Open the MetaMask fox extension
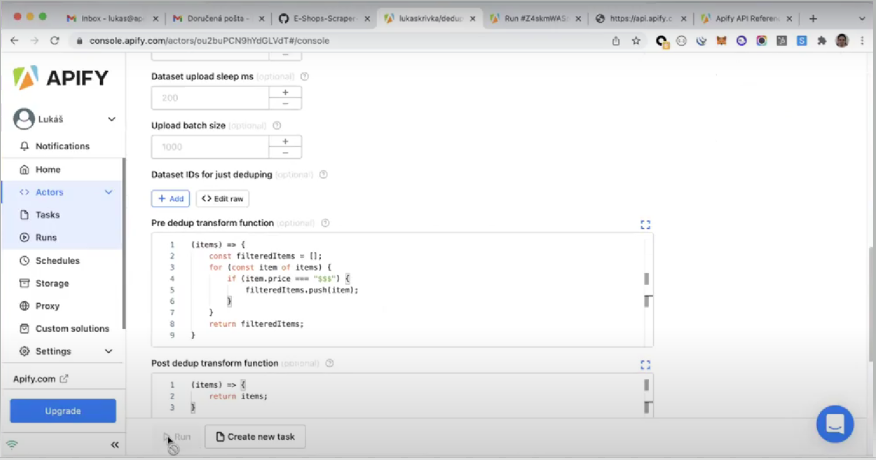Screen dimensions: 876x460 pyautogui.click(x=721, y=41)
